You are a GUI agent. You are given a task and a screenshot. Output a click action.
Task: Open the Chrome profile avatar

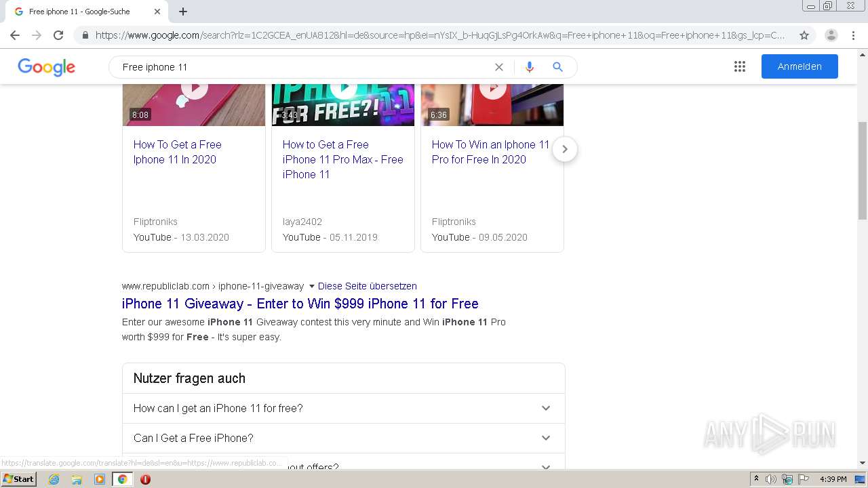(831, 35)
